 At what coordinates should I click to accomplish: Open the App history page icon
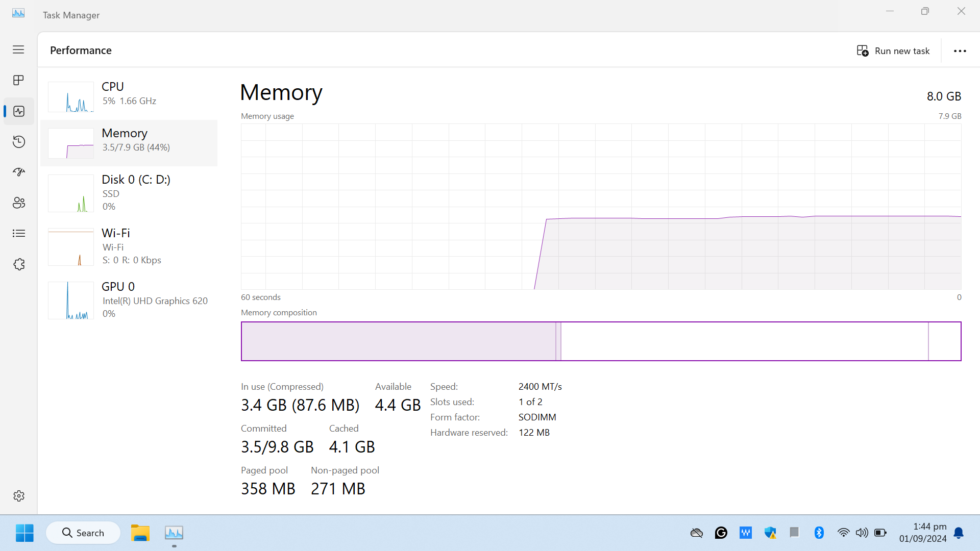click(x=19, y=141)
